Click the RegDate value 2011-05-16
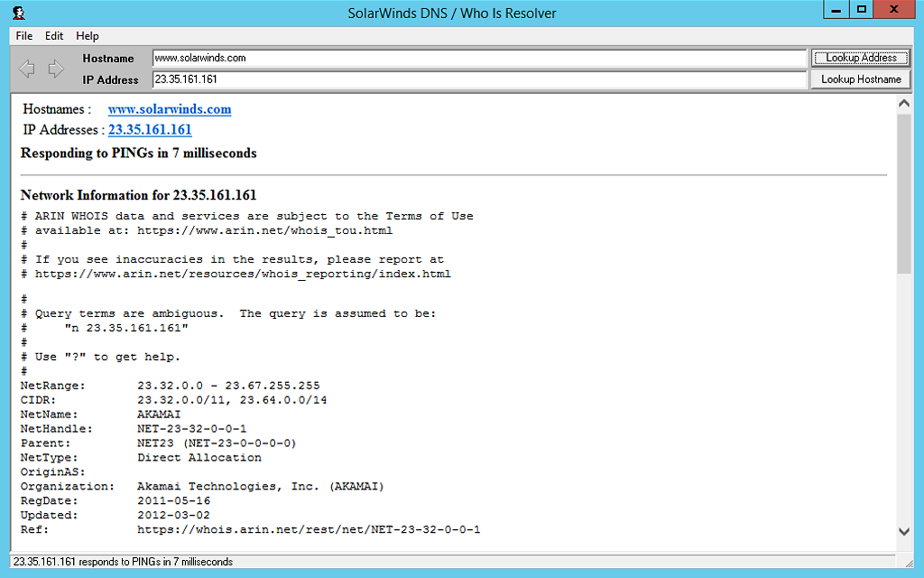The image size is (924, 578). coord(174,500)
